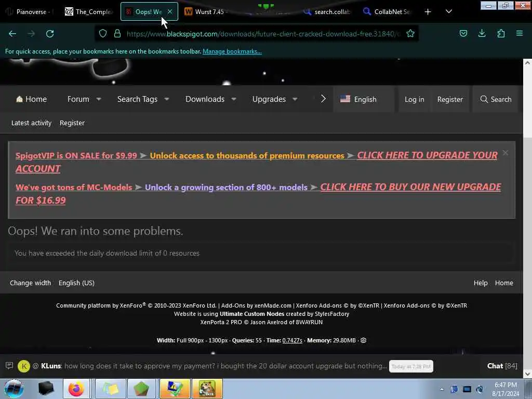Open the Firefox taskbar icon
This screenshot has height=399, width=532.
(x=76, y=389)
